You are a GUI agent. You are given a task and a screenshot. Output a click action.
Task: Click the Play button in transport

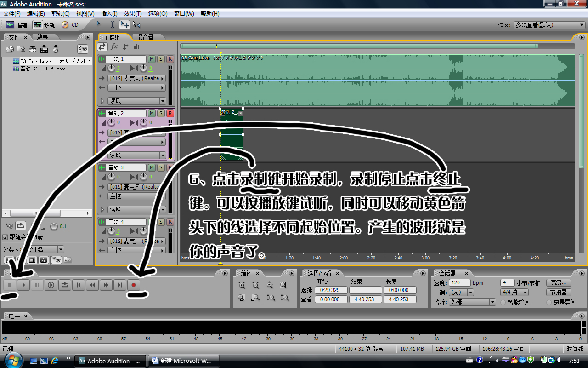pyautogui.click(x=23, y=285)
